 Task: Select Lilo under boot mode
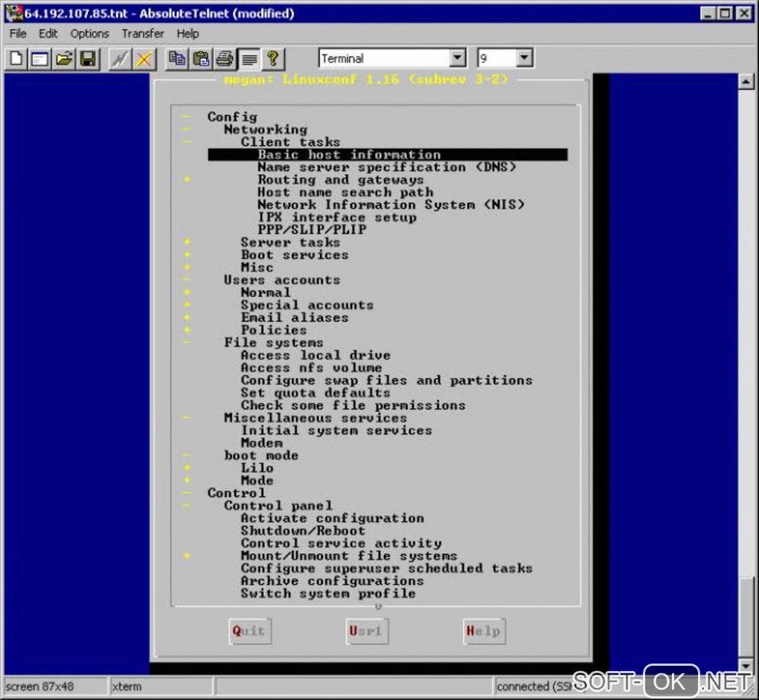coord(257,468)
